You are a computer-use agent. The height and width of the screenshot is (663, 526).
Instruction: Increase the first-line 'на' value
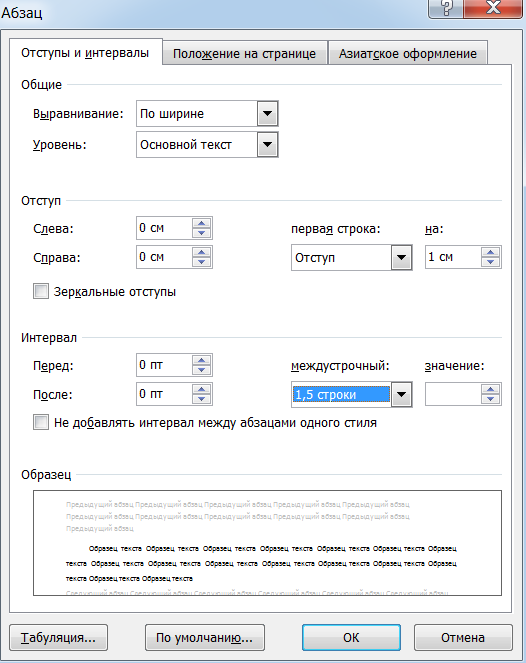coord(490,252)
